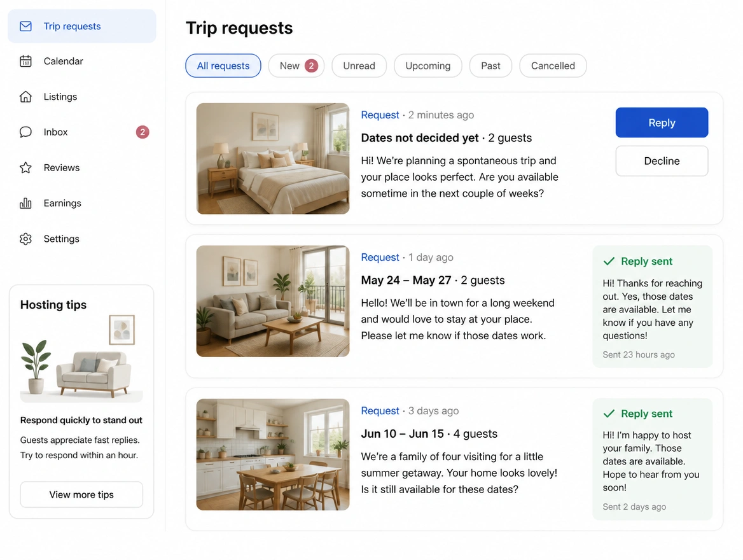
Task: Decline the spontaneous trip request
Action: click(662, 161)
